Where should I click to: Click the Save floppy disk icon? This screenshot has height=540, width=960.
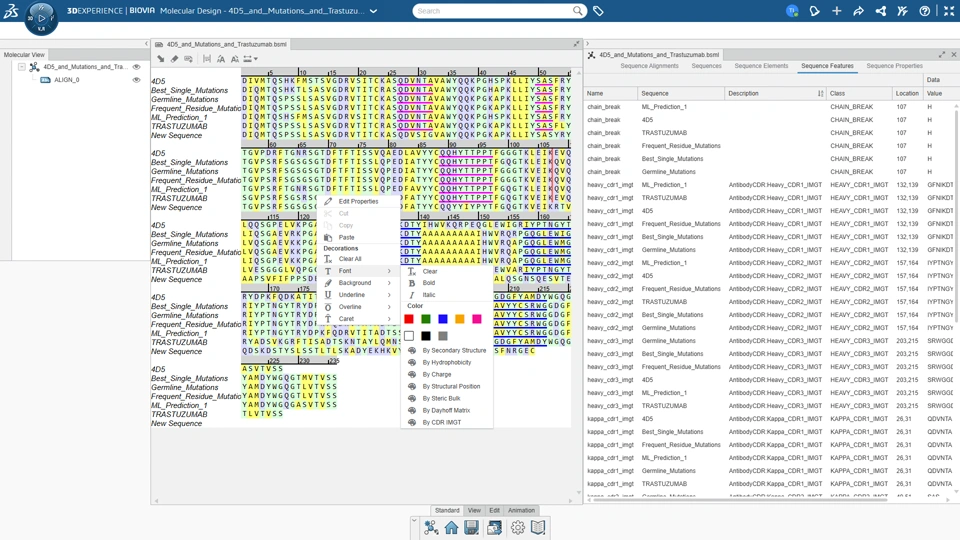[x=471, y=527]
